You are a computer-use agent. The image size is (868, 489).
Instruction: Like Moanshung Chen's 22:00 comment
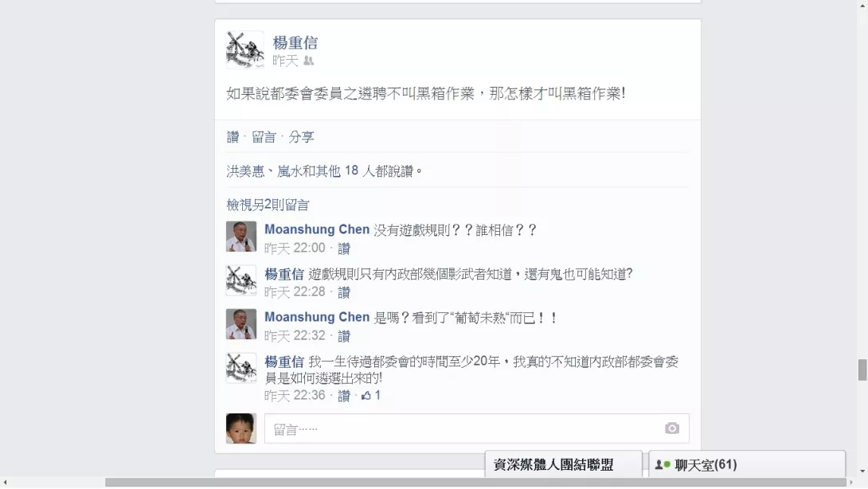click(x=344, y=248)
